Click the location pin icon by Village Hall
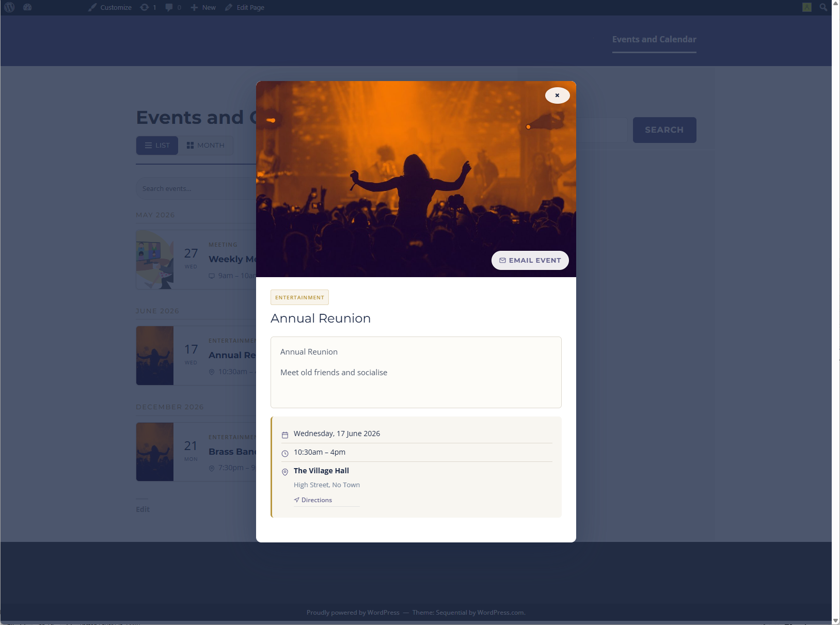The width and height of the screenshot is (840, 625). (285, 472)
